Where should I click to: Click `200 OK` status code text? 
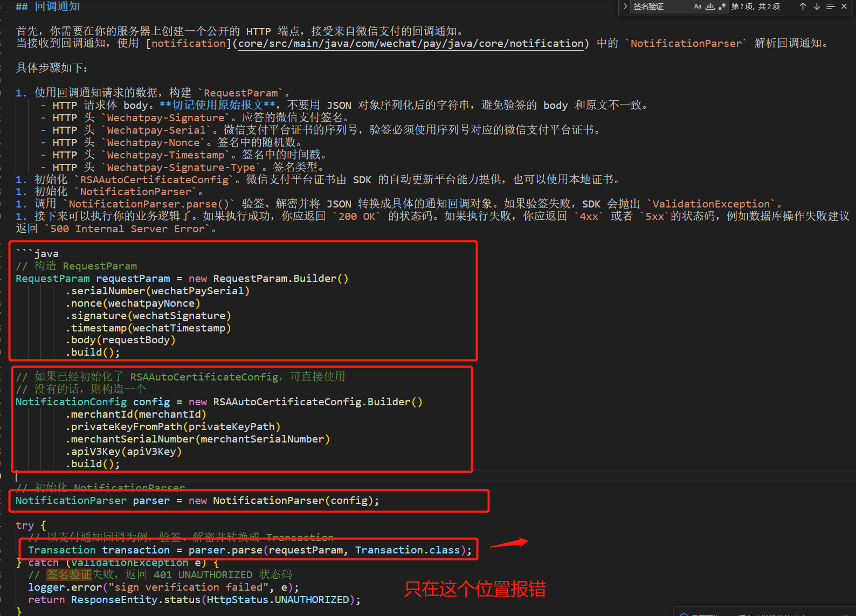[x=357, y=217]
